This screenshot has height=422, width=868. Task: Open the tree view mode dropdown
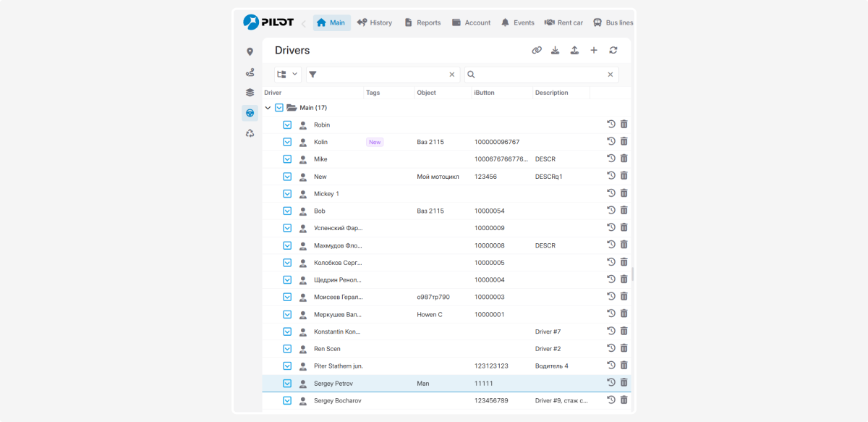287,75
